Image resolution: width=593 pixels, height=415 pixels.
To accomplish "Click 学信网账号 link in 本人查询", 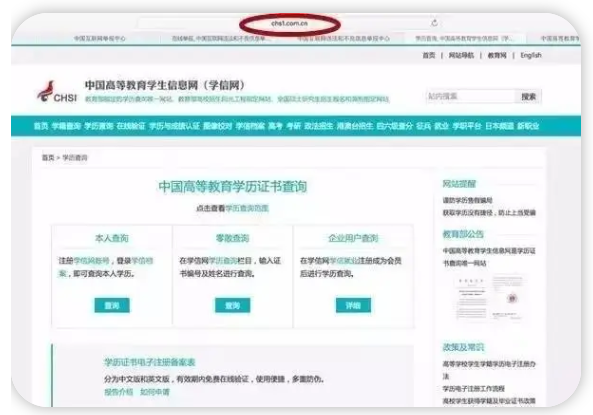I will tap(92, 261).
